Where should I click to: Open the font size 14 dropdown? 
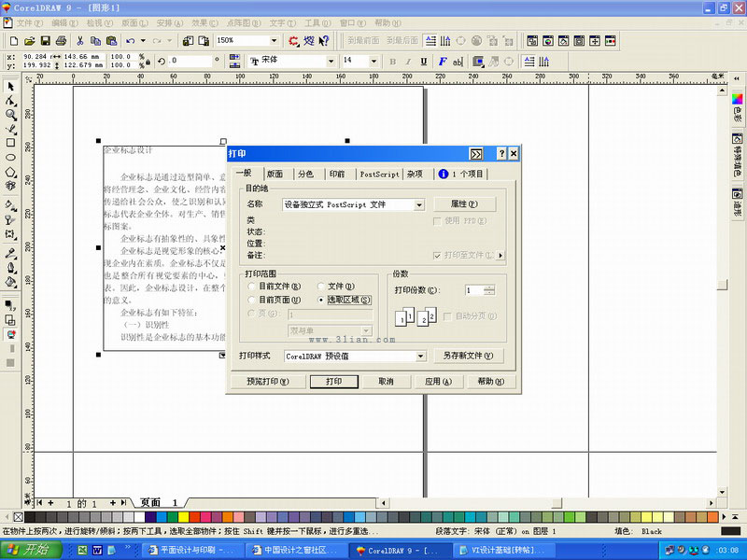(x=373, y=62)
